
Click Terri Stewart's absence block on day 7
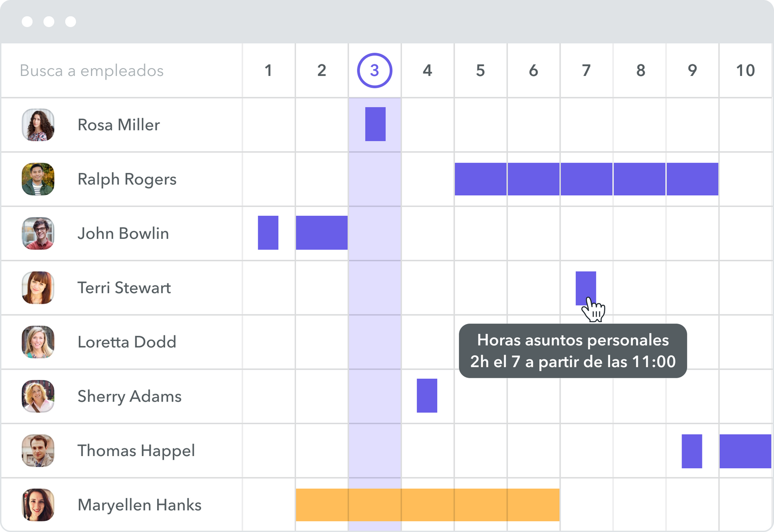585,285
